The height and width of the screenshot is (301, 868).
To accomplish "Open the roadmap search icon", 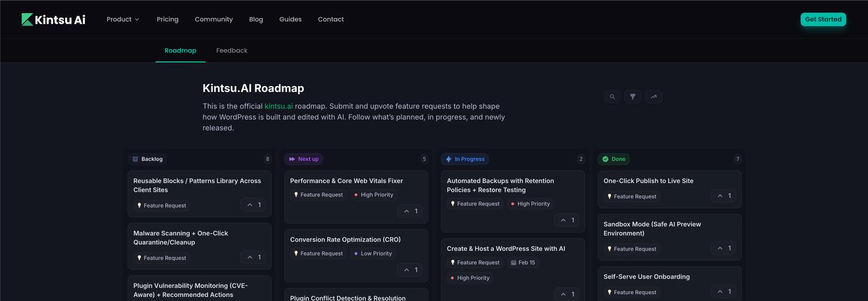I will 612,96.
